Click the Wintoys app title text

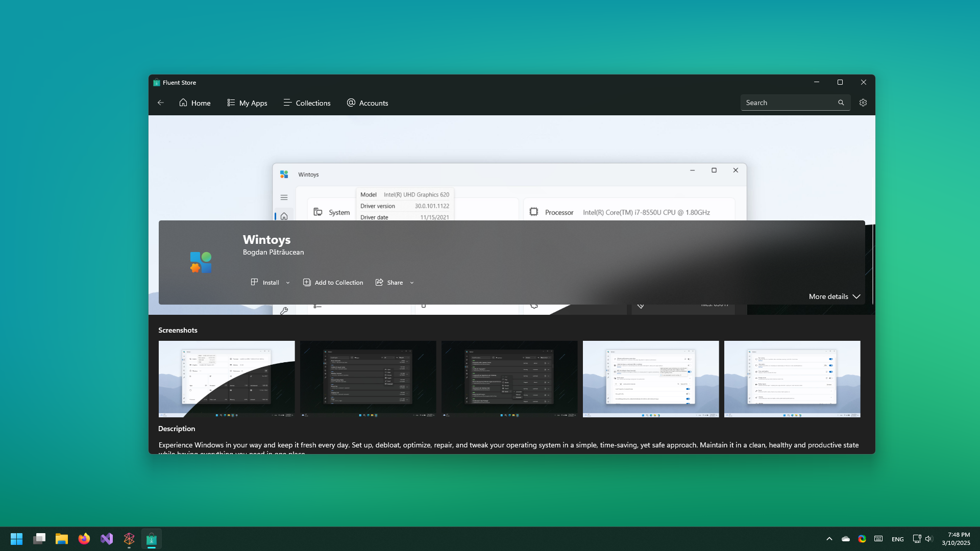click(266, 239)
